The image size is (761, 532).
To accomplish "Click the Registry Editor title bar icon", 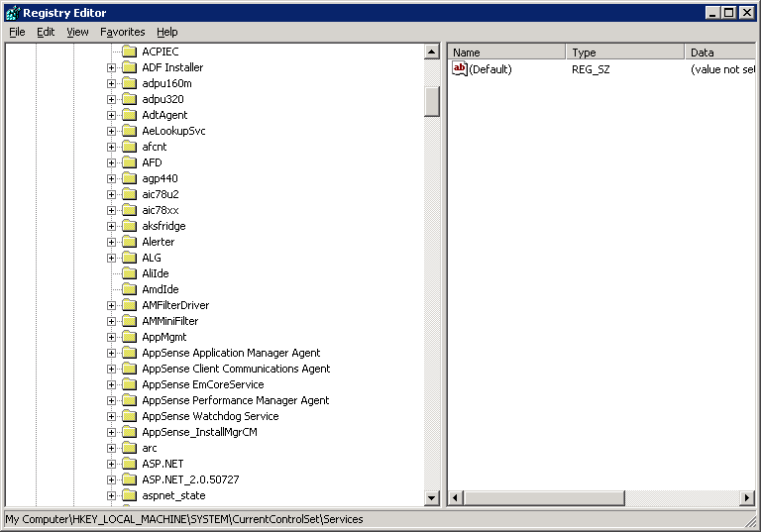I will pyautogui.click(x=13, y=13).
